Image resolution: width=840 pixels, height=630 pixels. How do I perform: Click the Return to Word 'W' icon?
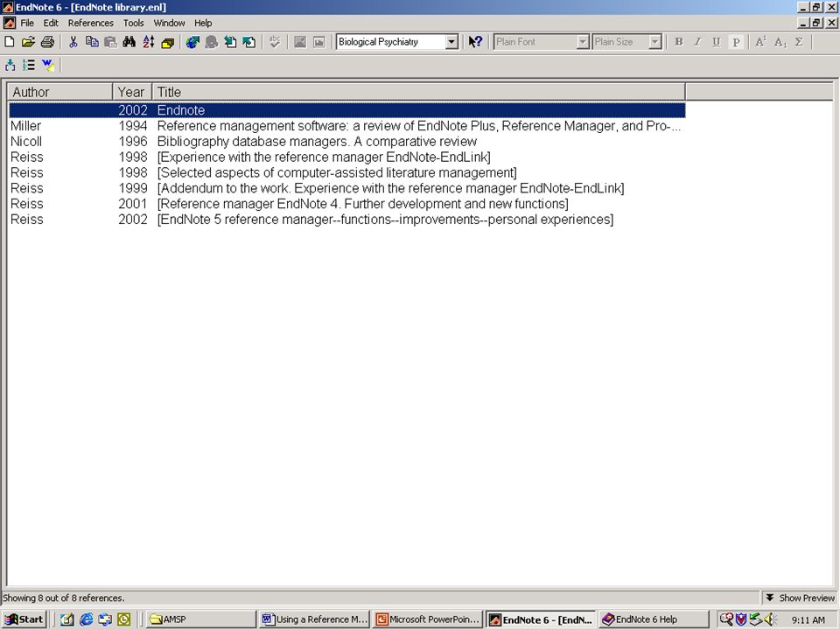[47, 65]
